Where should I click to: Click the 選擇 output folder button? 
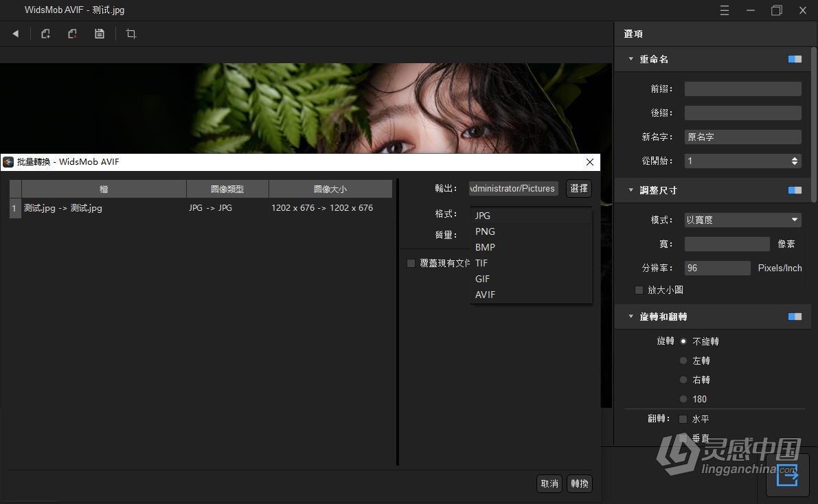pyautogui.click(x=578, y=188)
